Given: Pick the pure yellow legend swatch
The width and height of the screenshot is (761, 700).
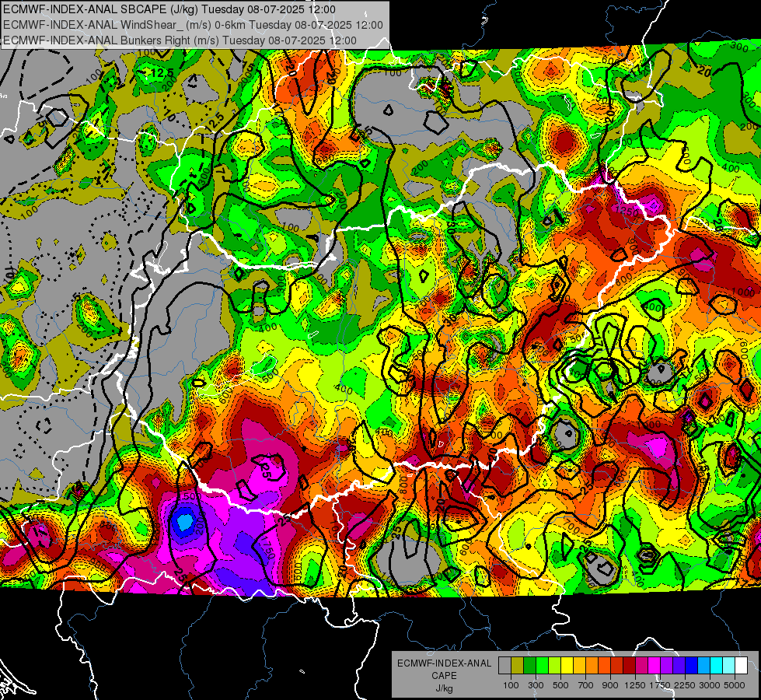Looking at the screenshot, I should click(567, 665).
